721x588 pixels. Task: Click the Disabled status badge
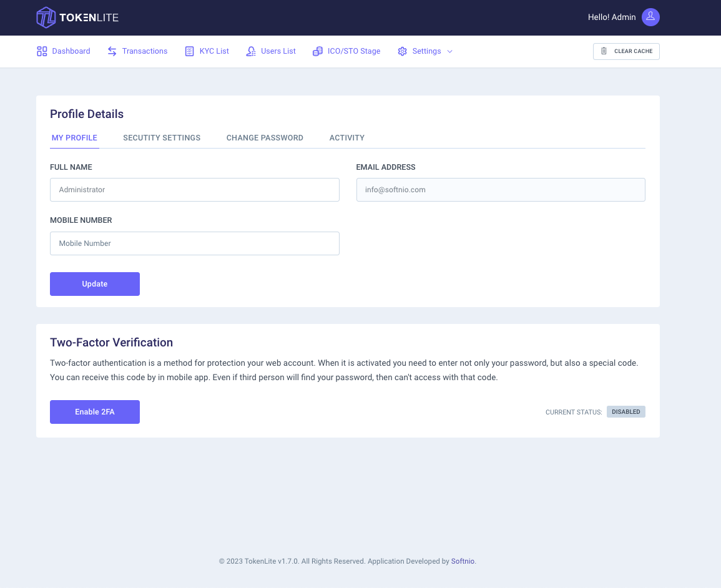[626, 411]
